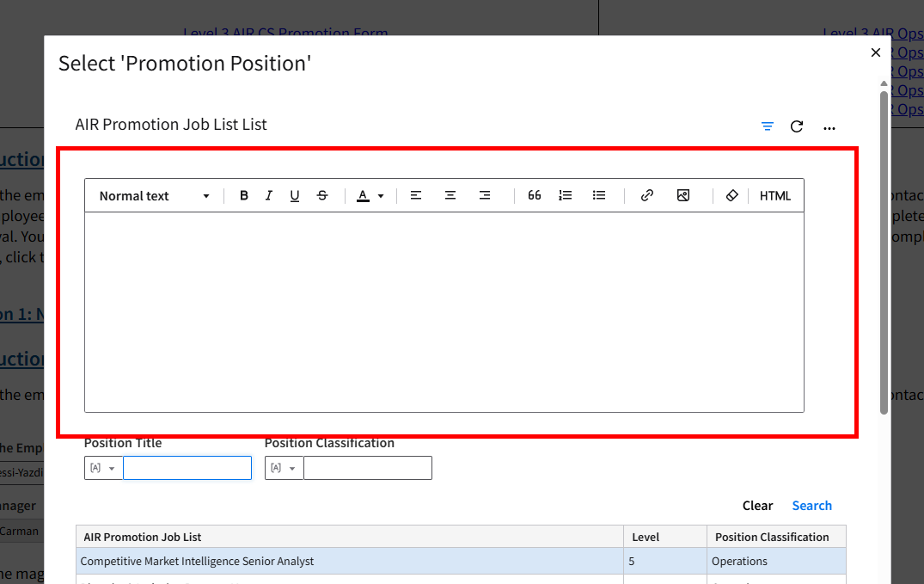Image resolution: width=924 pixels, height=584 pixels.
Task: Open Position Title match type dropdown
Action: tap(103, 468)
